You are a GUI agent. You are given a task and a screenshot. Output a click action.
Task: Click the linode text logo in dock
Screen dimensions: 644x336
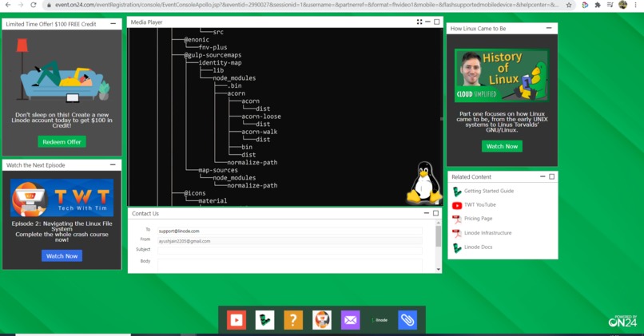click(x=379, y=320)
